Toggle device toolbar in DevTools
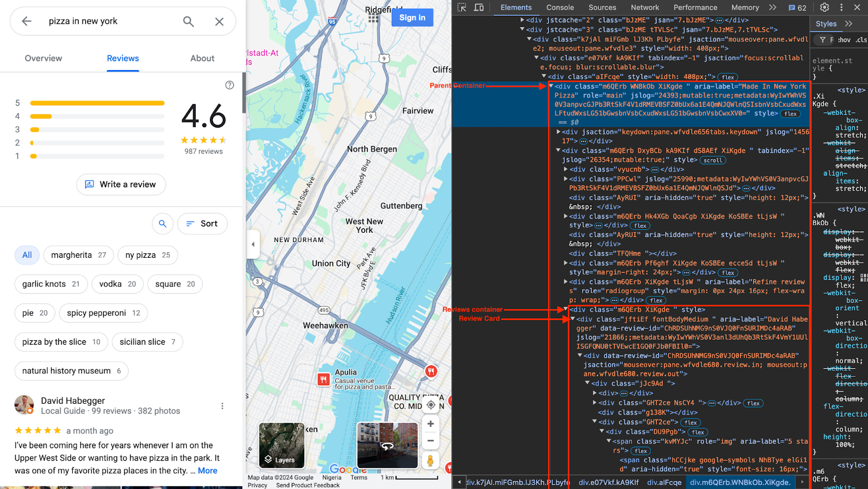This screenshot has height=489, width=868. 479,8
